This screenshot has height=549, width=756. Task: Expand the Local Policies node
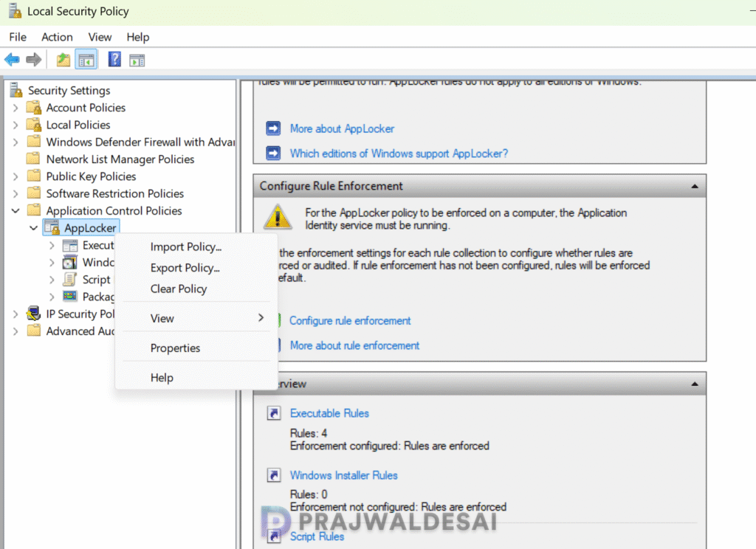tap(16, 125)
